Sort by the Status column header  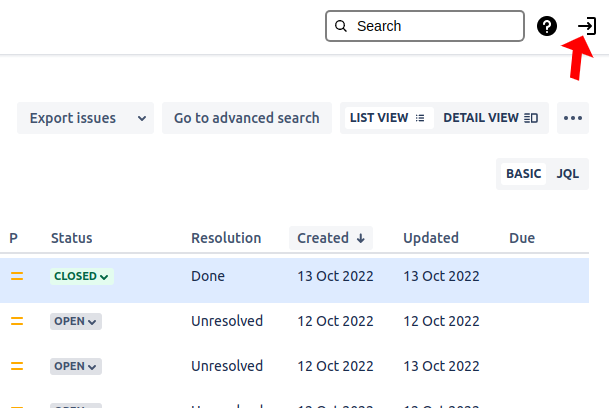tap(71, 238)
